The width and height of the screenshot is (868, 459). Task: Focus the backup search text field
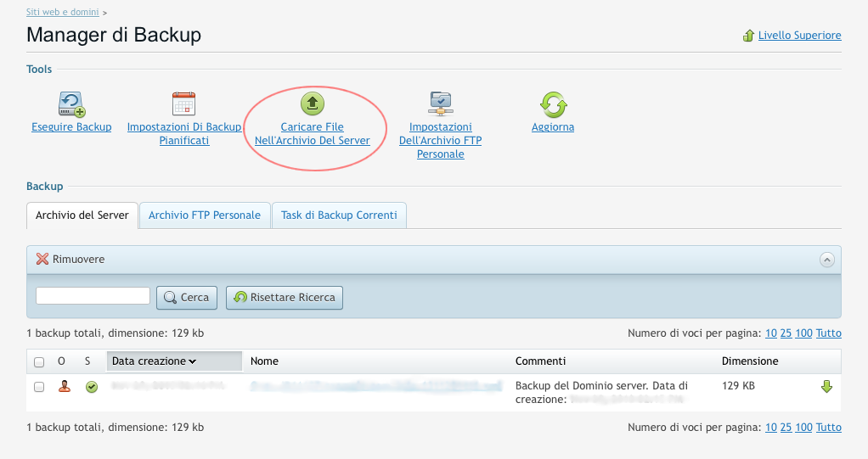click(93, 296)
